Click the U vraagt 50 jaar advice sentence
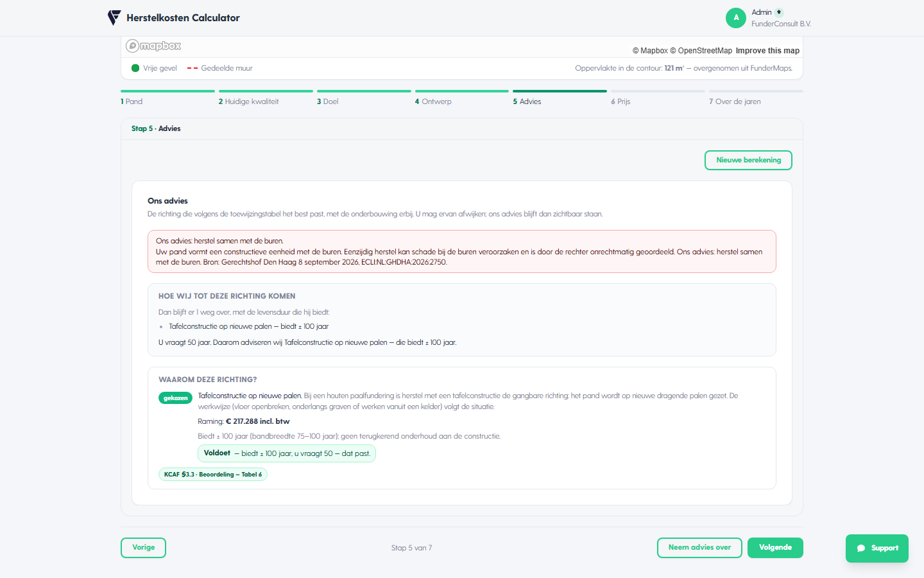 click(x=307, y=342)
